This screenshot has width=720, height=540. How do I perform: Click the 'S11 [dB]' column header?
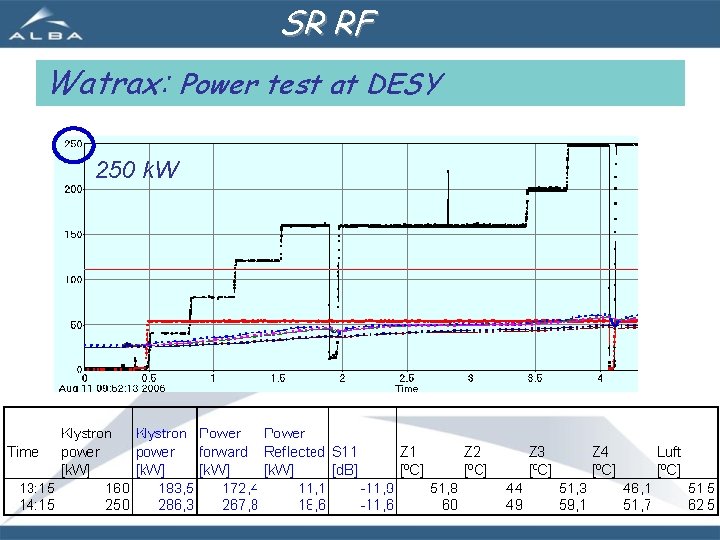point(345,461)
